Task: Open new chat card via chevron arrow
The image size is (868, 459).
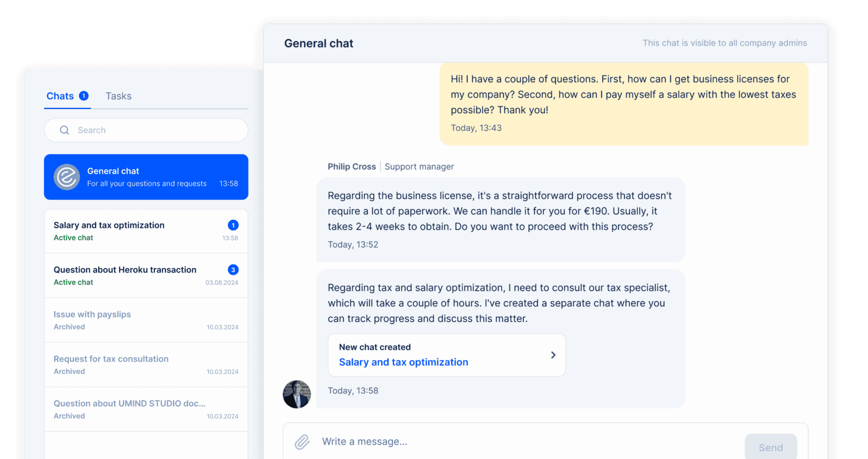Action: (553, 355)
